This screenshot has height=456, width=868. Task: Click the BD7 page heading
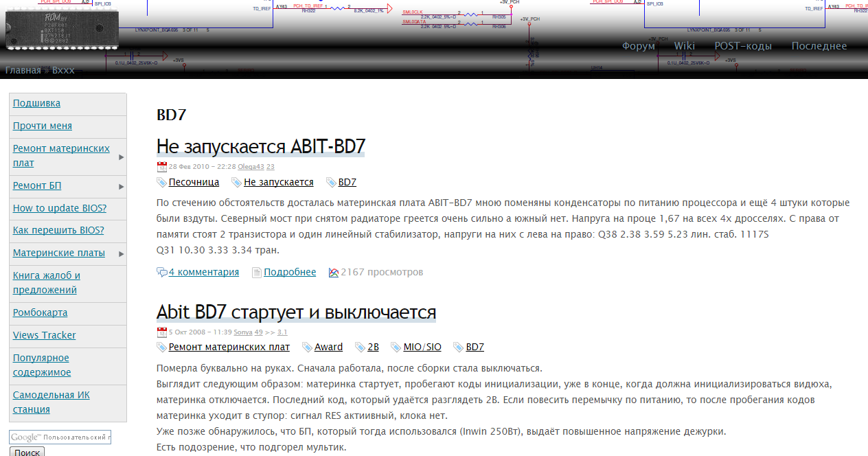[172, 115]
